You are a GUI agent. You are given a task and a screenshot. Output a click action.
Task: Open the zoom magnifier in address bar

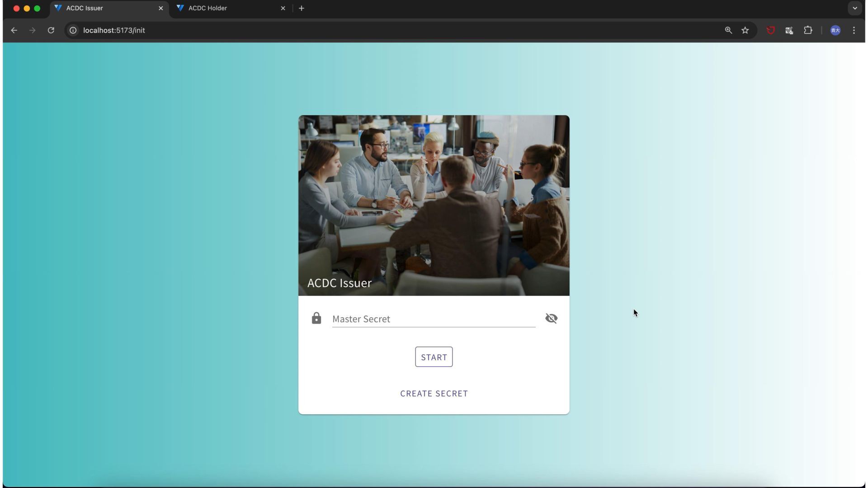pos(728,30)
